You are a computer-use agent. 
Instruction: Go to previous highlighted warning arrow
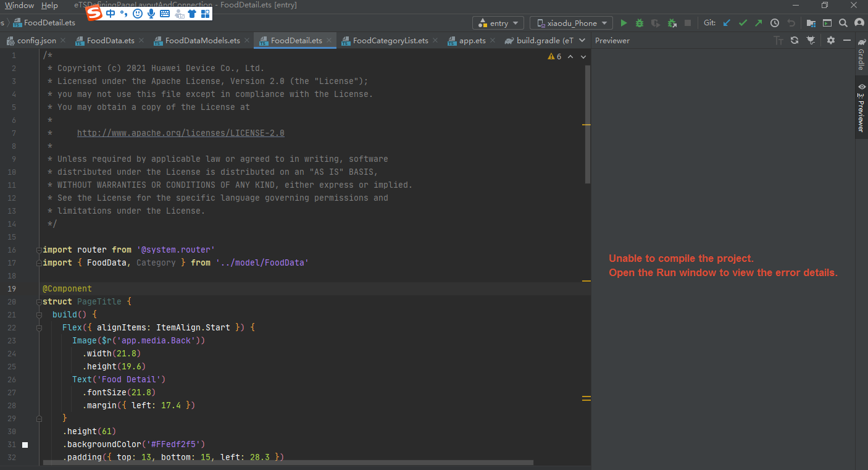570,56
